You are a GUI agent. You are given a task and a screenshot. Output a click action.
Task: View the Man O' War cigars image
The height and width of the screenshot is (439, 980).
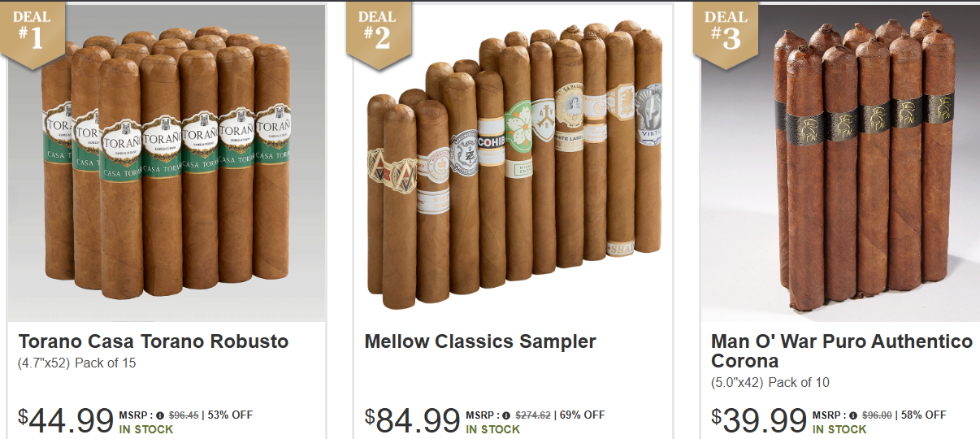840,163
